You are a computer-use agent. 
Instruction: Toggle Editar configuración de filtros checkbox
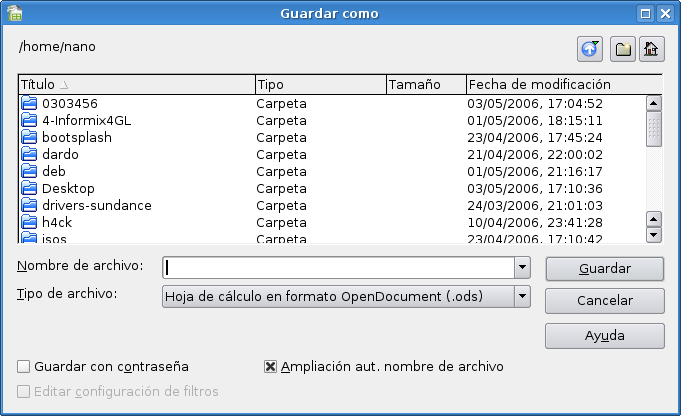[24, 392]
